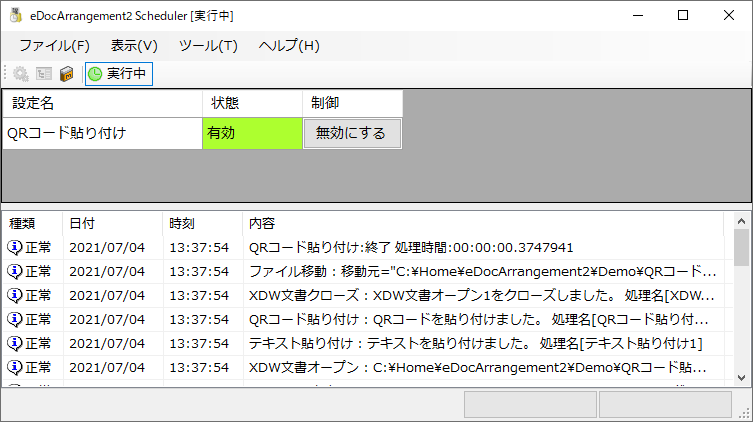The width and height of the screenshot is (753, 422).
Task: Click info icon on QRコード貼り付け:終了 log row
Action: tap(14, 248)
